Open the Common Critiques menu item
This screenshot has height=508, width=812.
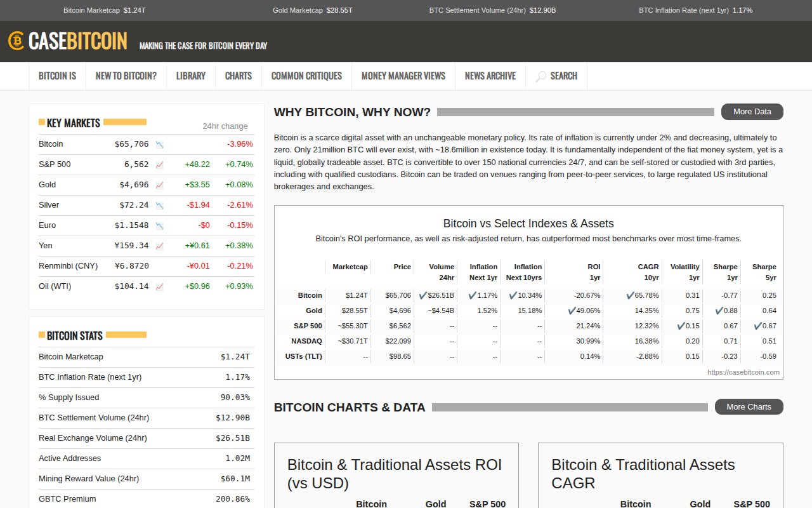pyautogui.click(x=306, y=76)
